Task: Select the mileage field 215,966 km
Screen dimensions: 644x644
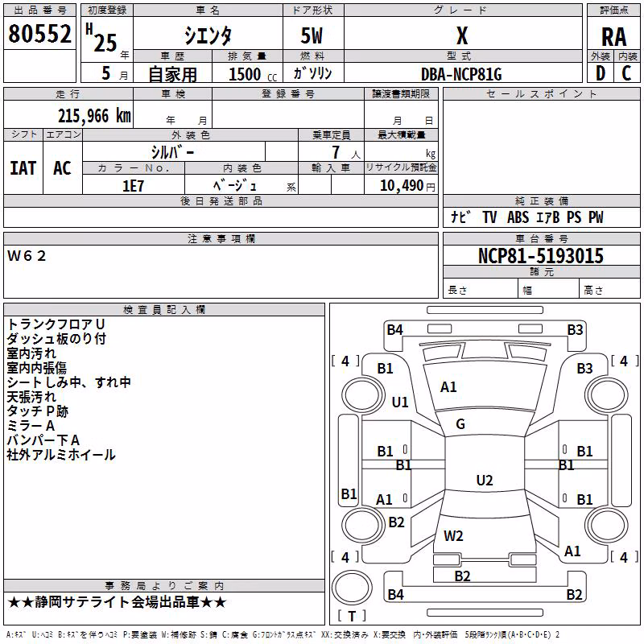Action: click(x=94, y=116)
